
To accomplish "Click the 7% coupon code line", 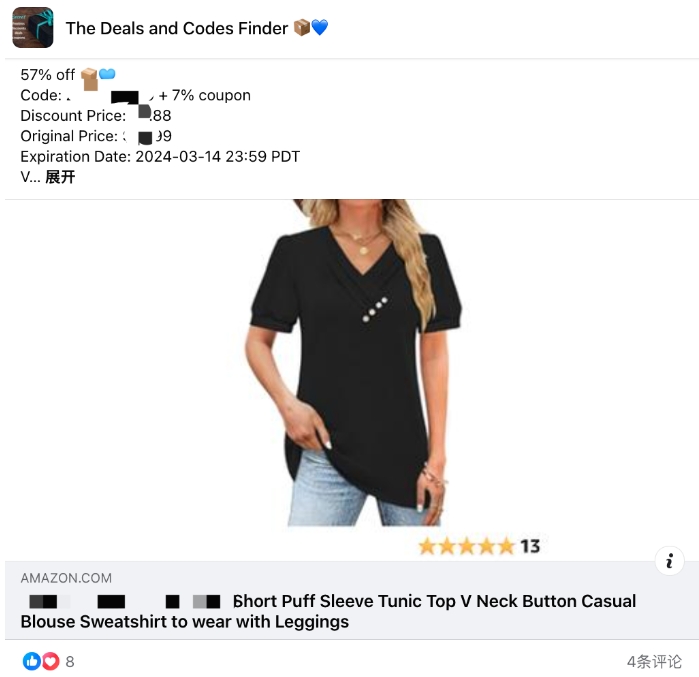I will [136, 95].
